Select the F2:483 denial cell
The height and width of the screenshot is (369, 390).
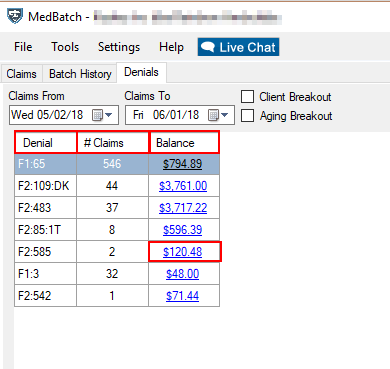click(46, 208)
